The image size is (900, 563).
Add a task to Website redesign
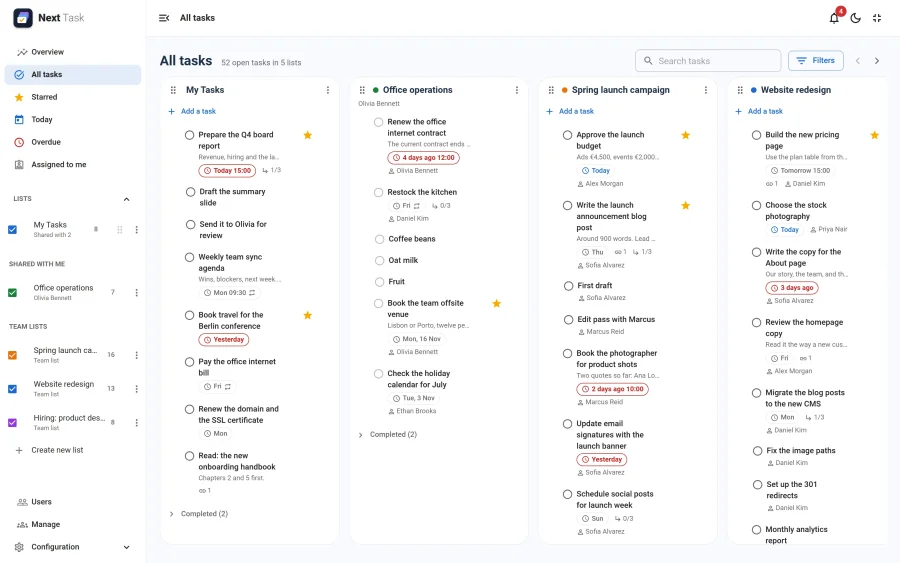[x=759, y=111]
